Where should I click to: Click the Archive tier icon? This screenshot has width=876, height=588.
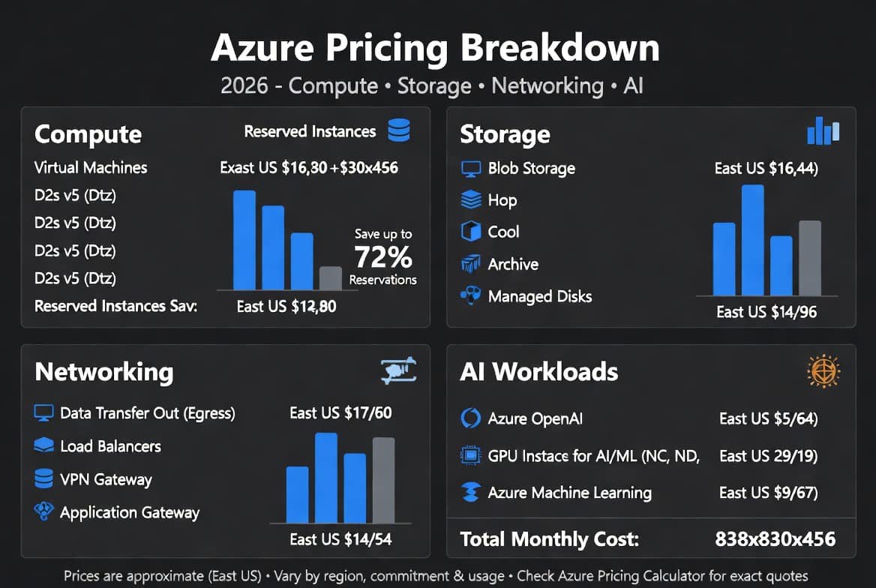471,263
